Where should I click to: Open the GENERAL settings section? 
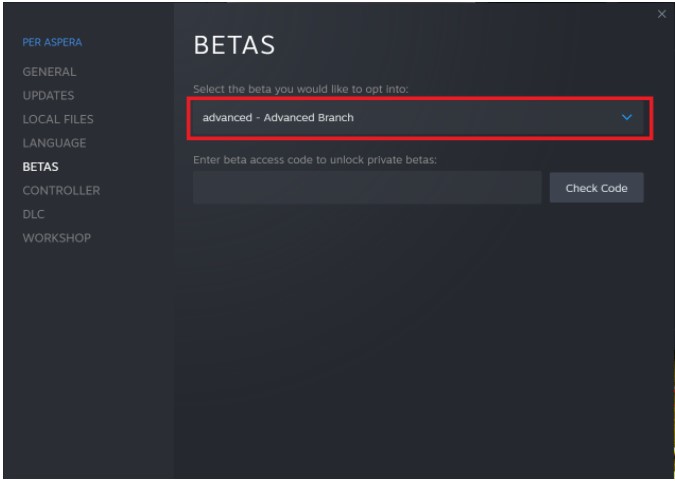click(x=49, y=72)
